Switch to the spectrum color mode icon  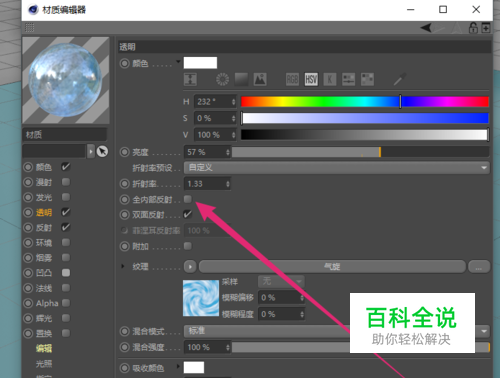[x=241, y=79]
